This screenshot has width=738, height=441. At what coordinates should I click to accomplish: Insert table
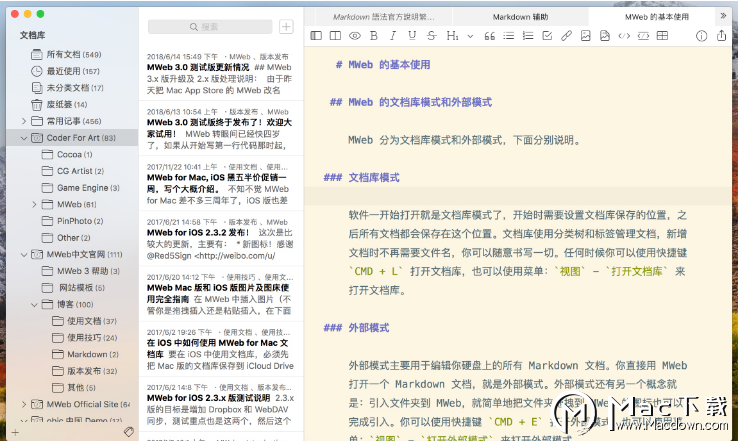point(662,36)
